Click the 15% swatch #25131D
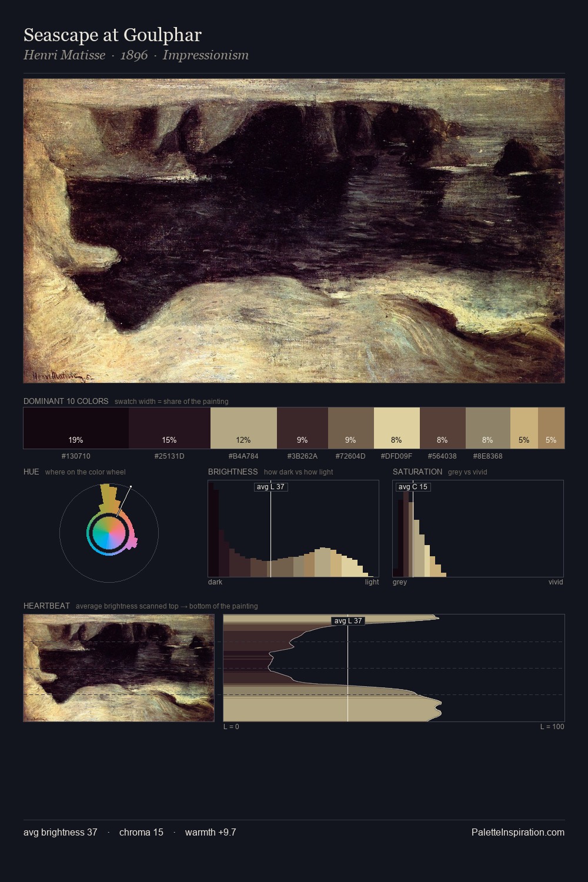This screenshot has width=588, height=882. coord(169,428)
